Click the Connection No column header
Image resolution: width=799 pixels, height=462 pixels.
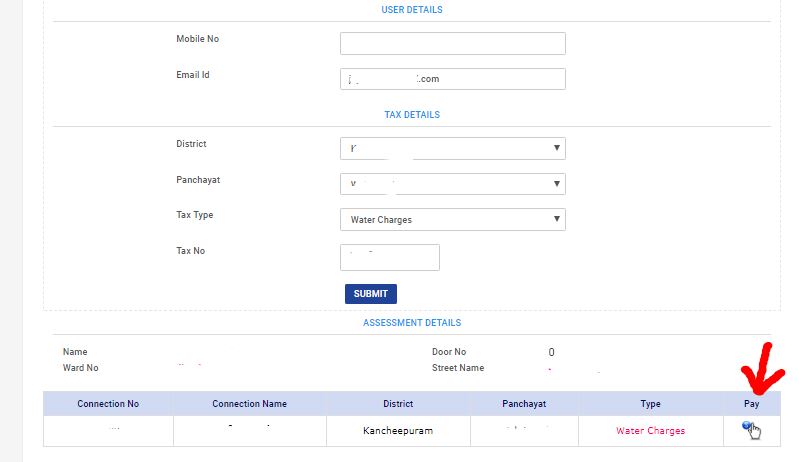tap(108, 404)
